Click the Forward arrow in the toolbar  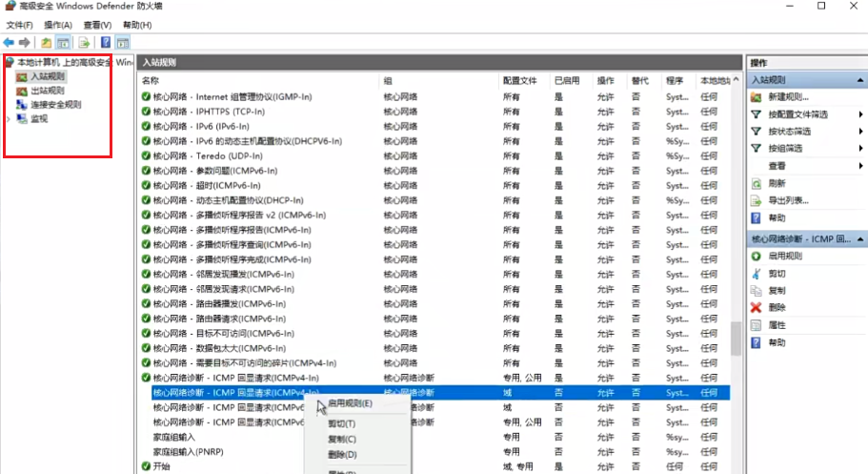pos(25,42)
